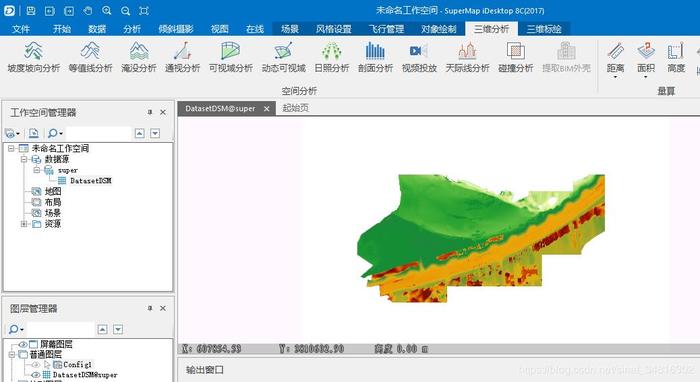This screenshot has width=700, height=382.
Task: Open viewshed analysis (可视域分析)
Action: point(231,57)
